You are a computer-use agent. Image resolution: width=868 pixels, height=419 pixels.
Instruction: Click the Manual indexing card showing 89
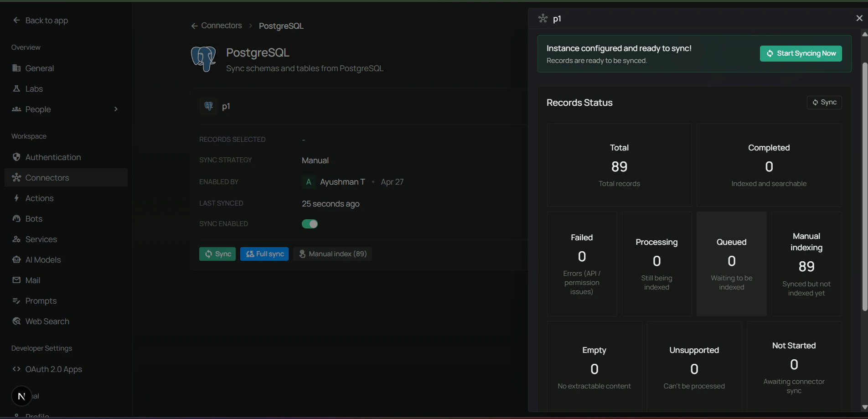pos(806,264)
